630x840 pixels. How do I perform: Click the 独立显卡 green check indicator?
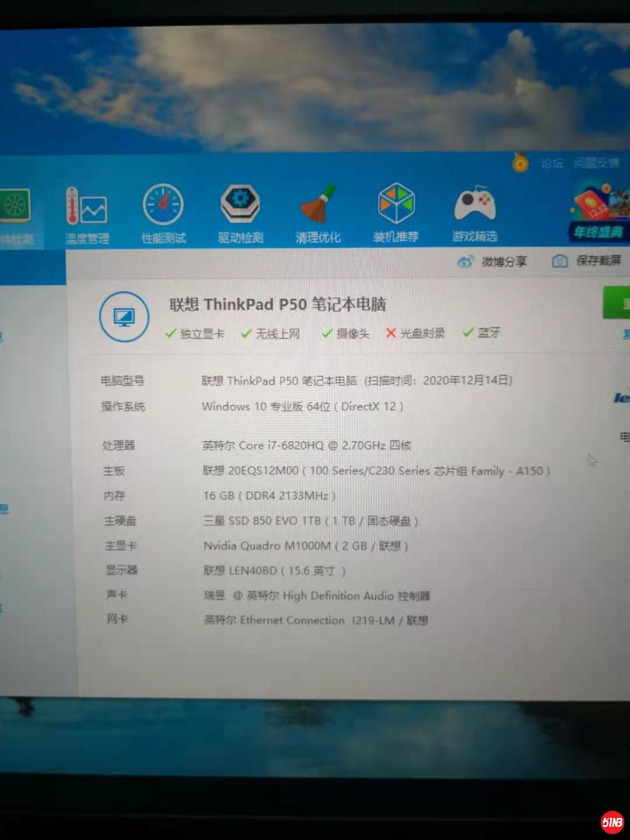[195, 334]
